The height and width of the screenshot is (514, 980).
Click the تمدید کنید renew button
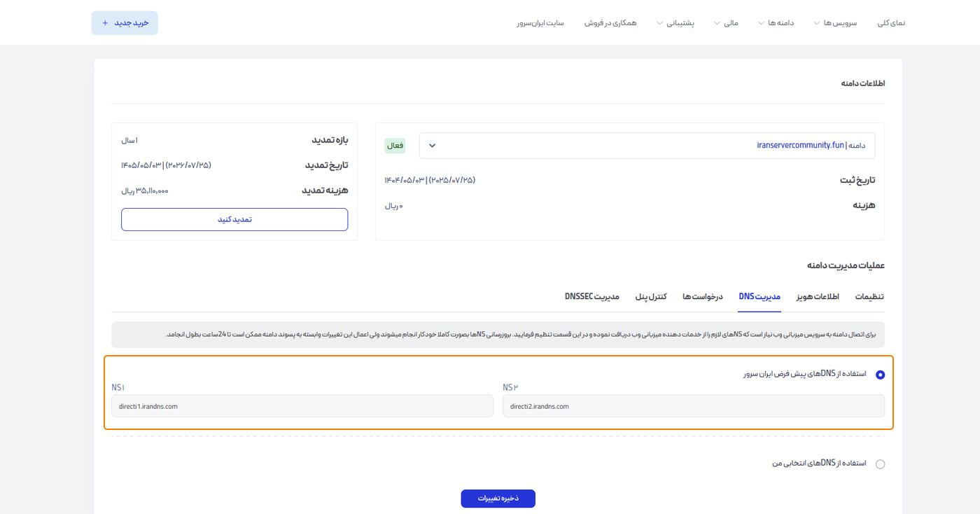(x=234, y=219)
